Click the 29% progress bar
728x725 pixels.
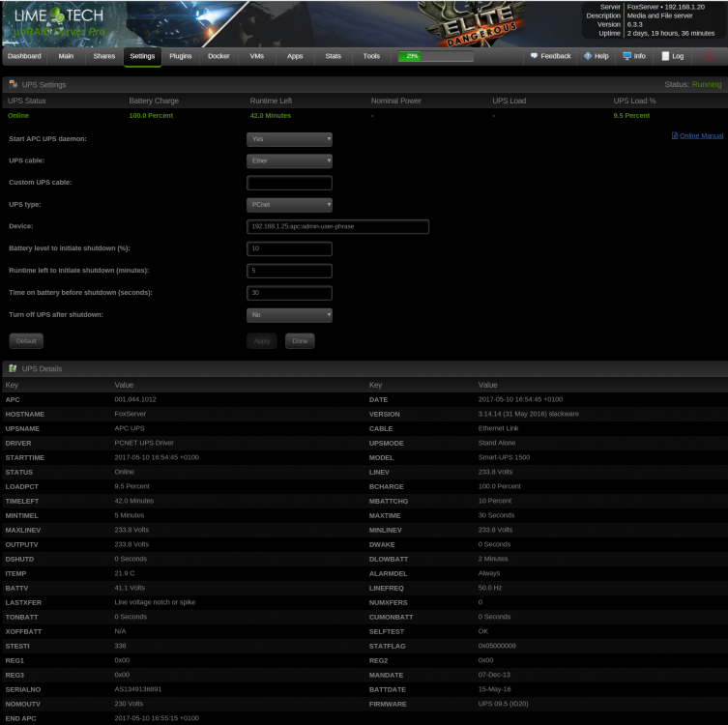435,56
